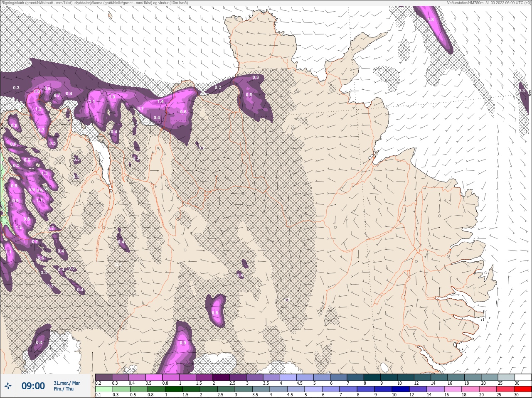Select white upper legend swatch at 30
The image size is (532, 398).
523,377
